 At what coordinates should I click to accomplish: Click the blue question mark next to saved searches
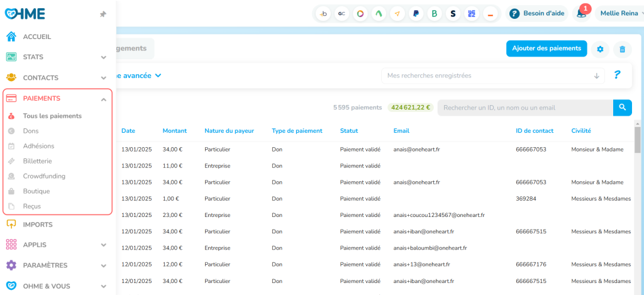618,75
